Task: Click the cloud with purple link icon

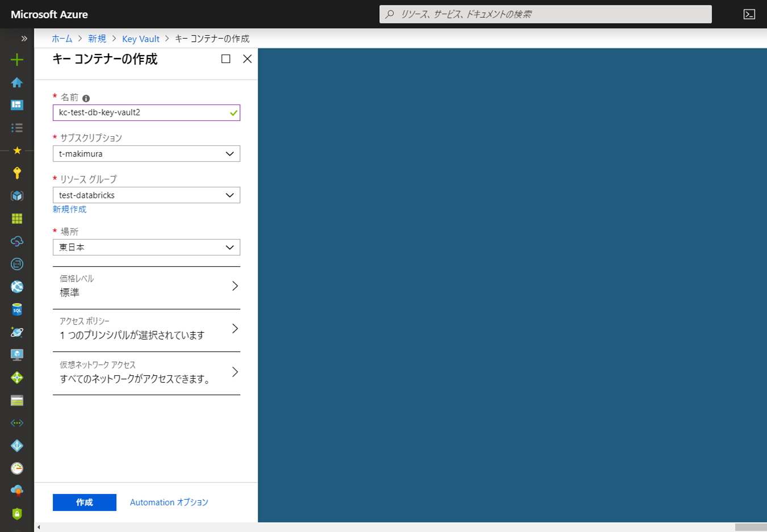Action: tap(17, 241)
